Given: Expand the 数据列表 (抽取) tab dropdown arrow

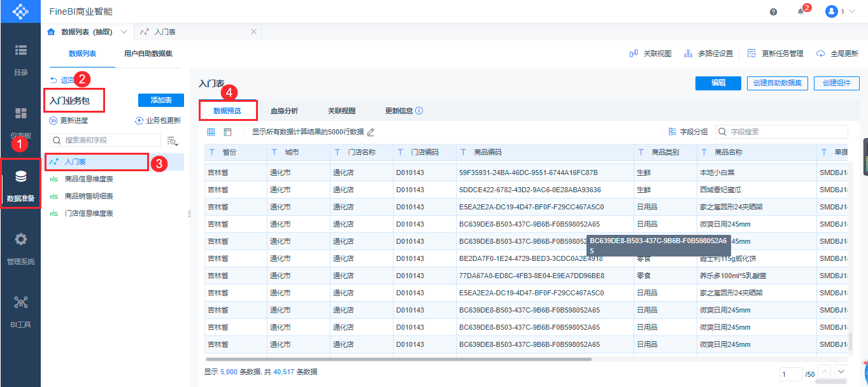Looking at the screenshot, I should 124,31.
